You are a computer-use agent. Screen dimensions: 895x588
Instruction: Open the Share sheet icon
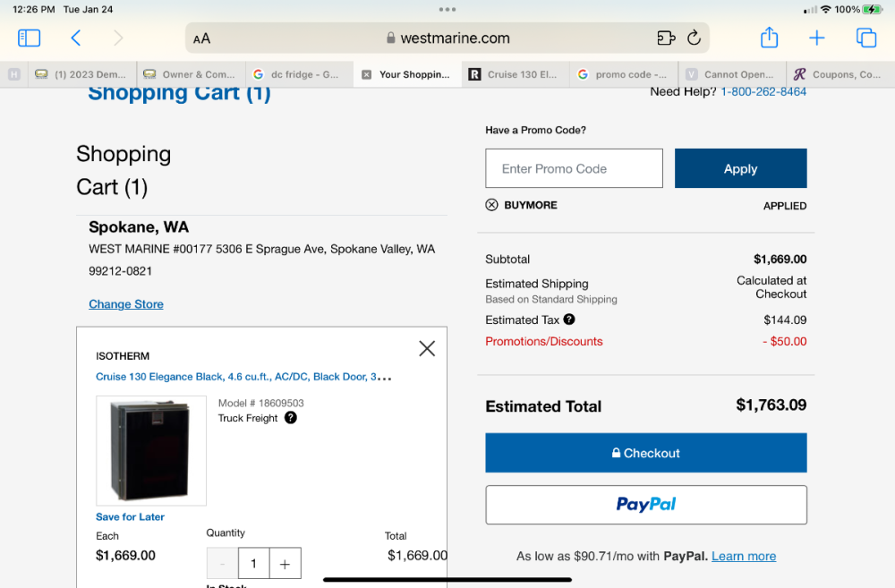pyautogui.click(x=769, y=38)
